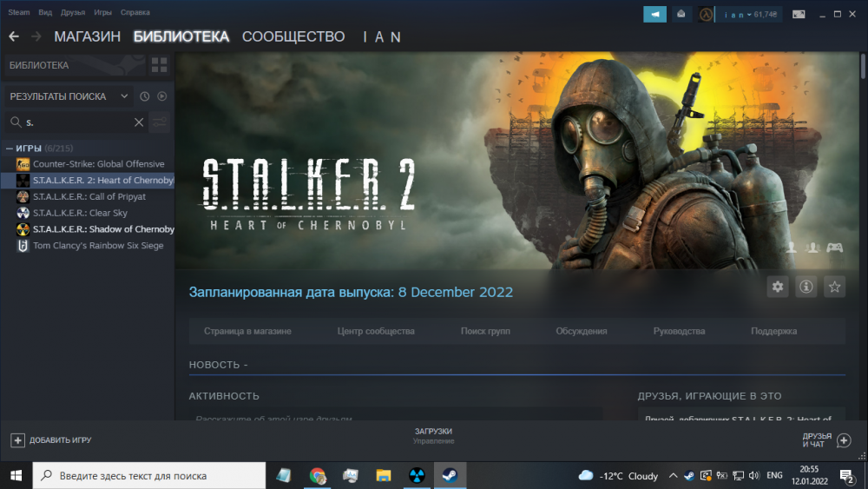Open the Steam menu
This screenshot has width=868, height=489.
(19, 12)
